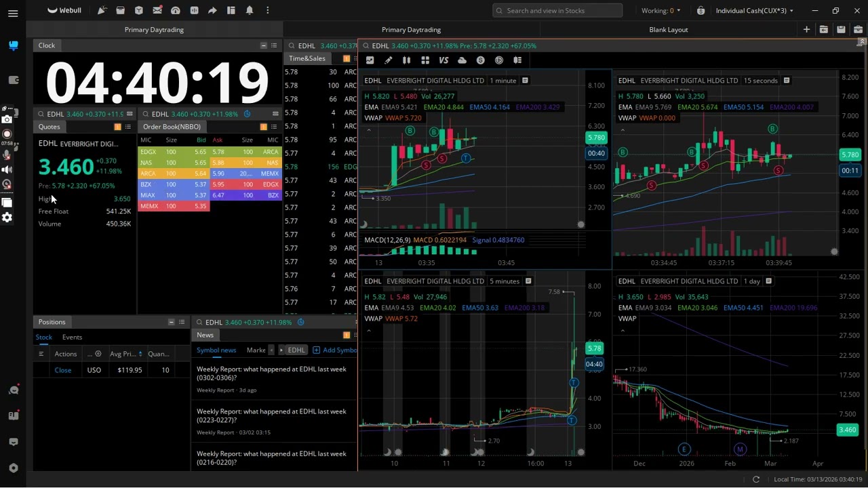868x488 pixels.
Task: Select the EDHL chip in News filter
Action: pyautogui.click(x=296, y=350)
